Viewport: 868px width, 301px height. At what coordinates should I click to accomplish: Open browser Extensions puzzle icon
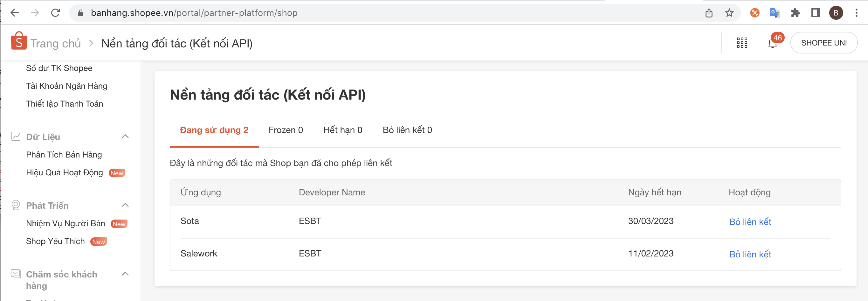click(x=795, y=13)
